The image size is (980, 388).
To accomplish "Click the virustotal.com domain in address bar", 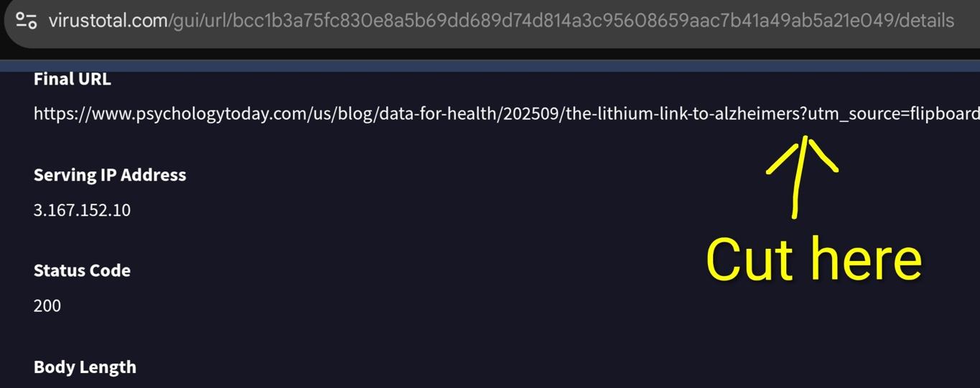I will pos(108,20).
